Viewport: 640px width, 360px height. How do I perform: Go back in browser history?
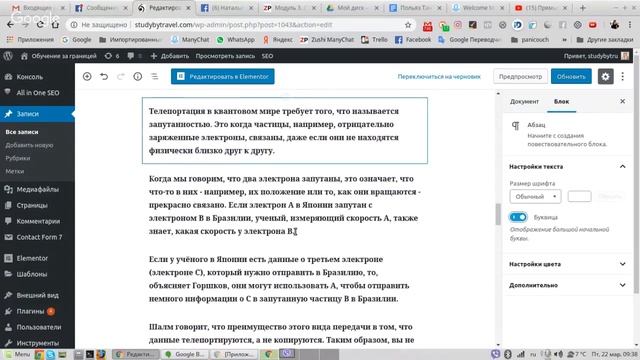point(10,25)
